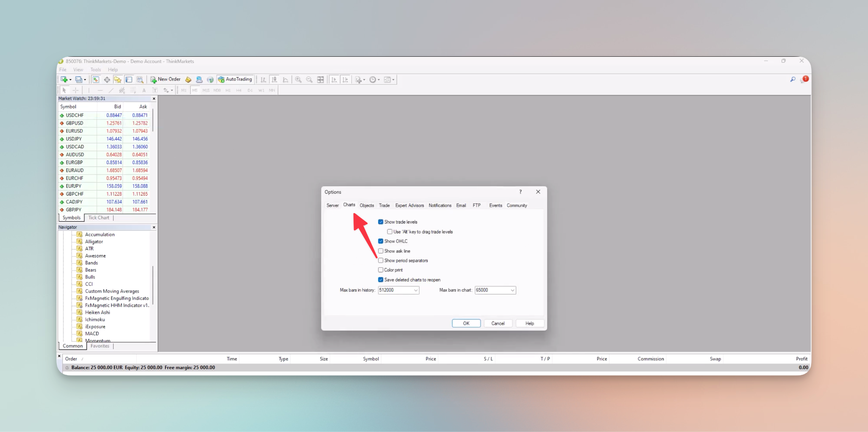The width and height of the screenshot is (868, 432).
Task: Click the Zoom Out magnifier icon
Action: [309, 79]
